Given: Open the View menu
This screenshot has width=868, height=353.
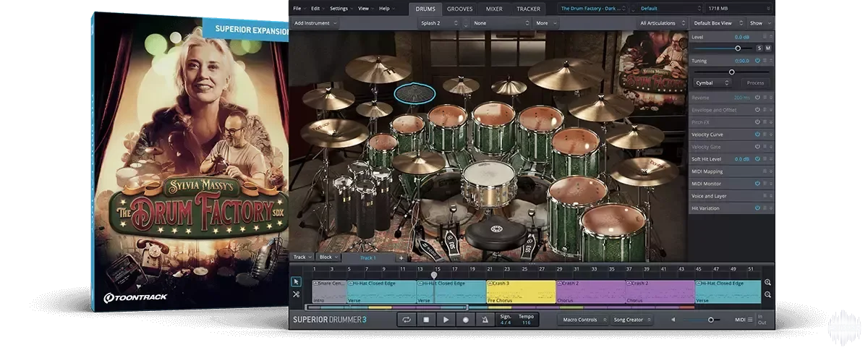Looking at the screenshot, I should pyautogui.click(x=365, y=9).
